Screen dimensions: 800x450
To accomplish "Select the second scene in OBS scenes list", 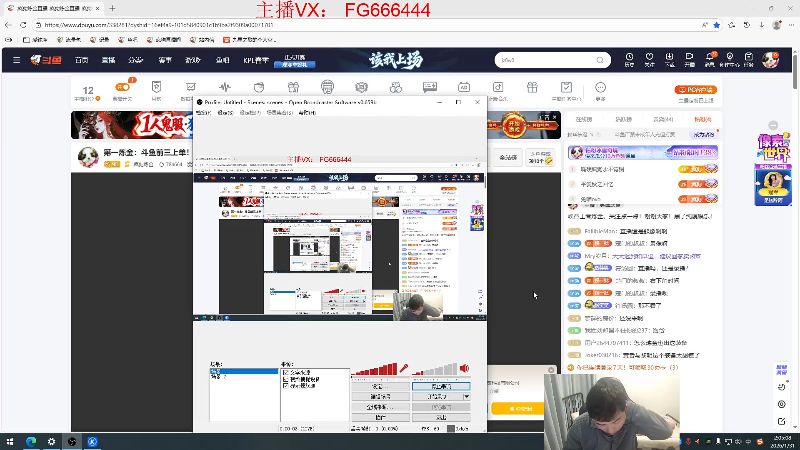I will click(243, 377).
